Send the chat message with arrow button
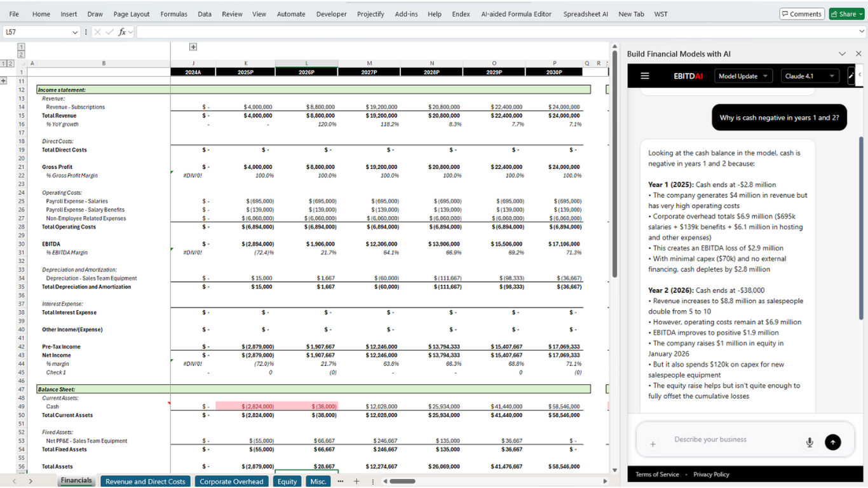 click(832, 443)
